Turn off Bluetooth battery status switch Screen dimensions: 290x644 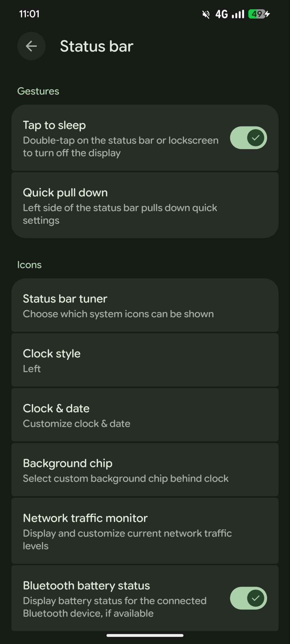[x=248, y=598]
